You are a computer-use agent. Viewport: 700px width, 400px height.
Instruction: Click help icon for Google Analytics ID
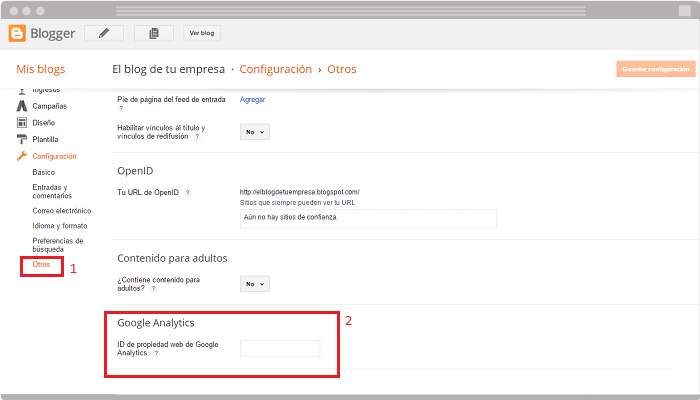pyautogui.click(x=156, y=354)
